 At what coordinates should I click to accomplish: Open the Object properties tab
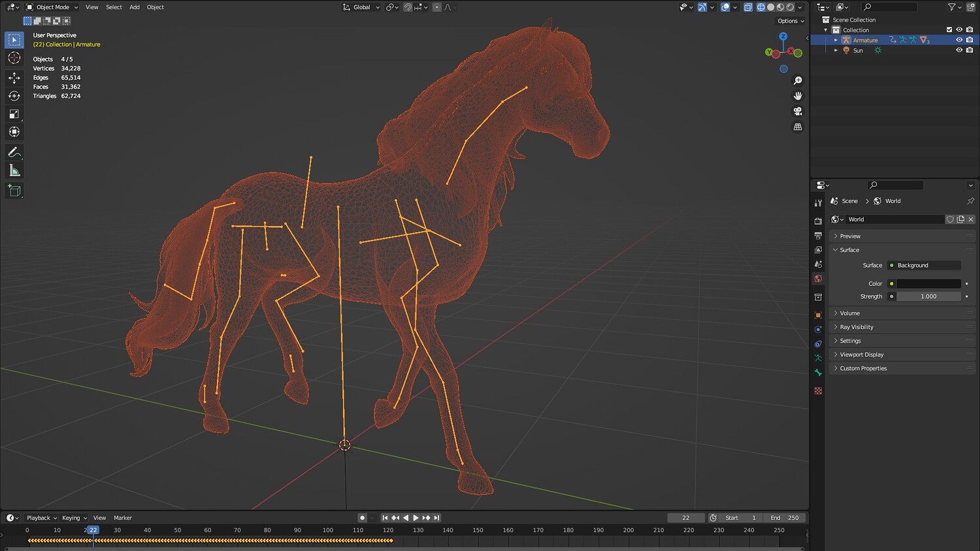(x=818, y=315)
